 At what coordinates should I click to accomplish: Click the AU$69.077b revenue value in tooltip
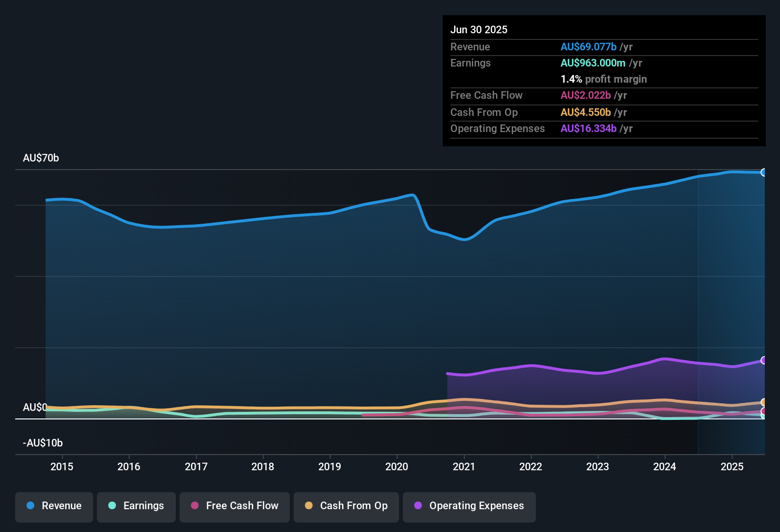pos(589,47)
